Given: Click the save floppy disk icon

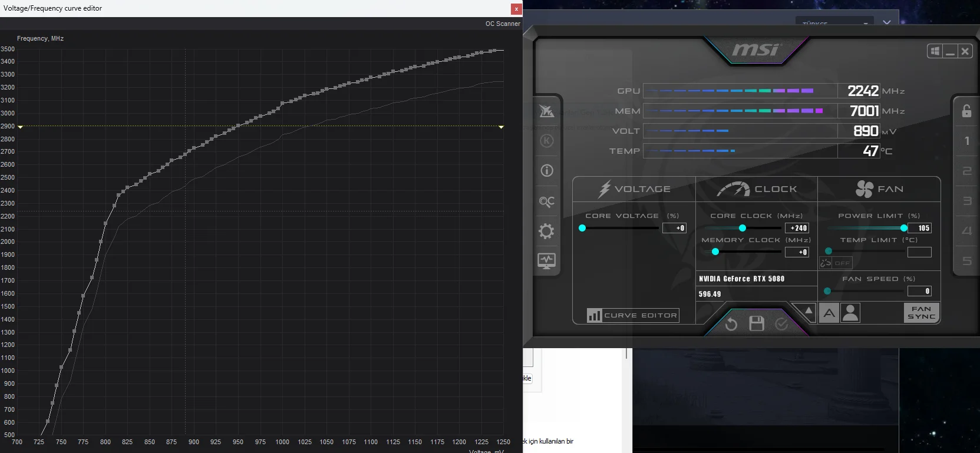Looking at the screenshot, I should click(x=757, y=323).
